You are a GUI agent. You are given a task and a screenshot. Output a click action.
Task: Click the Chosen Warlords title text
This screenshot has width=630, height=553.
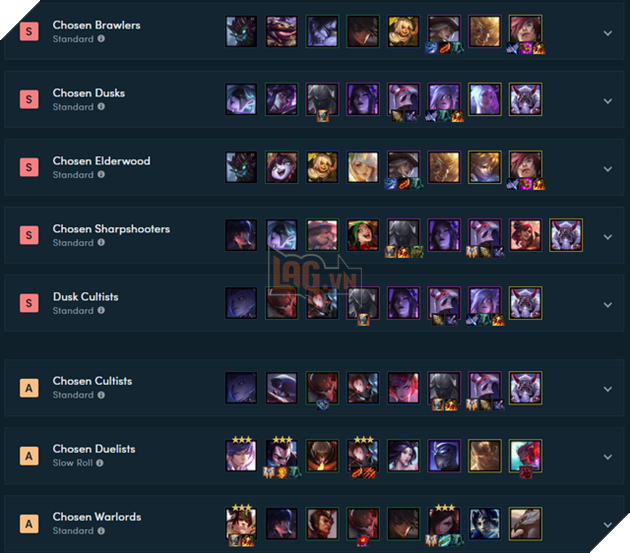point(97,517)
